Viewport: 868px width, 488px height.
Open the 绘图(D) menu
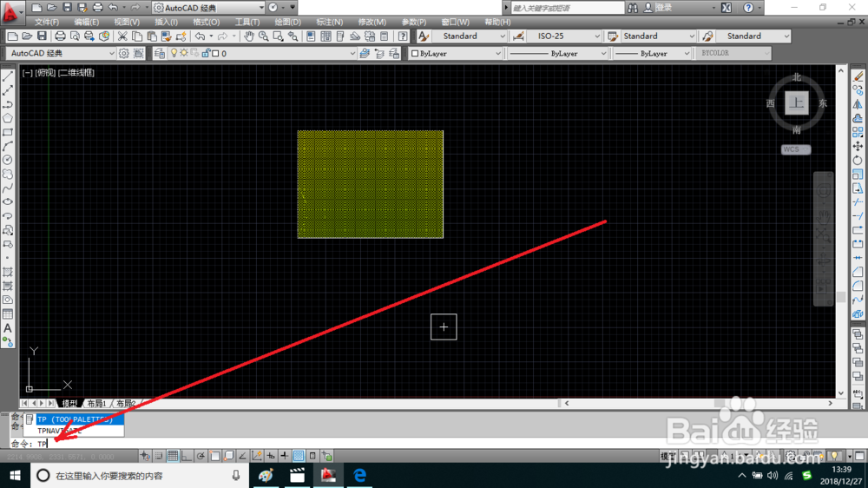coord(288,23)
